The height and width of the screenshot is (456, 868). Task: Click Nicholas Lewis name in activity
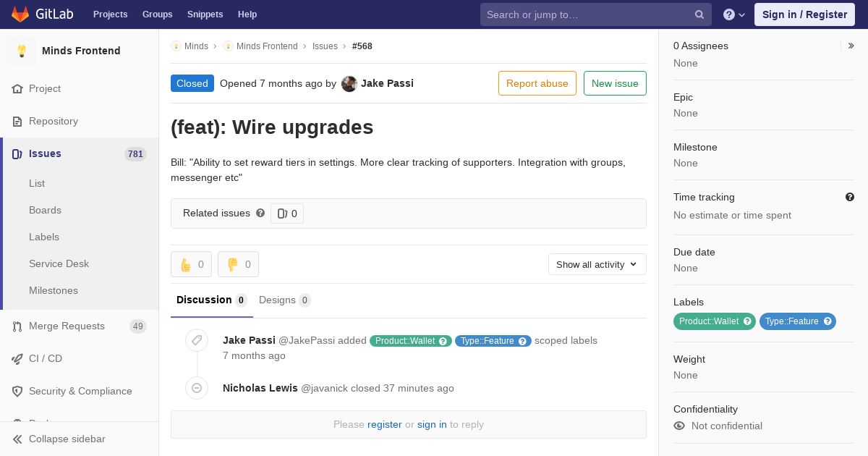pyautogui.click(x=260, y=388)
